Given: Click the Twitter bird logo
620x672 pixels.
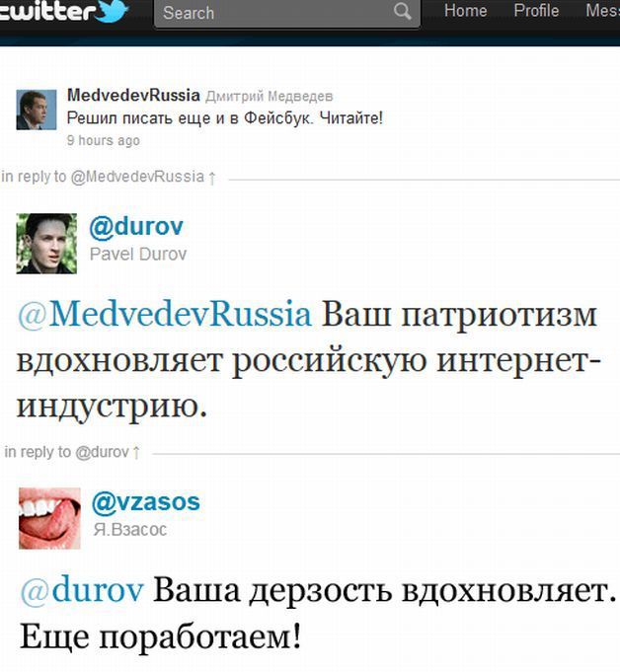Looking at the screenshot, I should pyautogui.click(x=112, y=12).
